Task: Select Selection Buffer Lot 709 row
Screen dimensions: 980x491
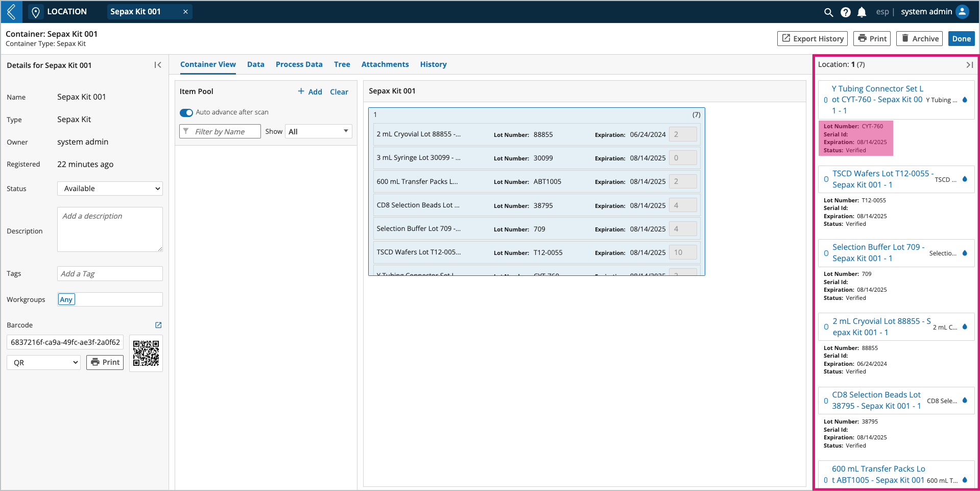Action: pos(536,229)
